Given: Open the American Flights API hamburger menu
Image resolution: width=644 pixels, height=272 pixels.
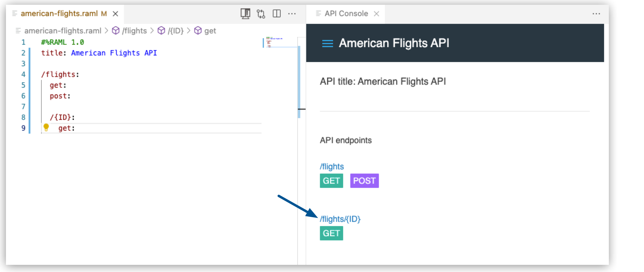Looking at the screenshot, I should point(327,43).
